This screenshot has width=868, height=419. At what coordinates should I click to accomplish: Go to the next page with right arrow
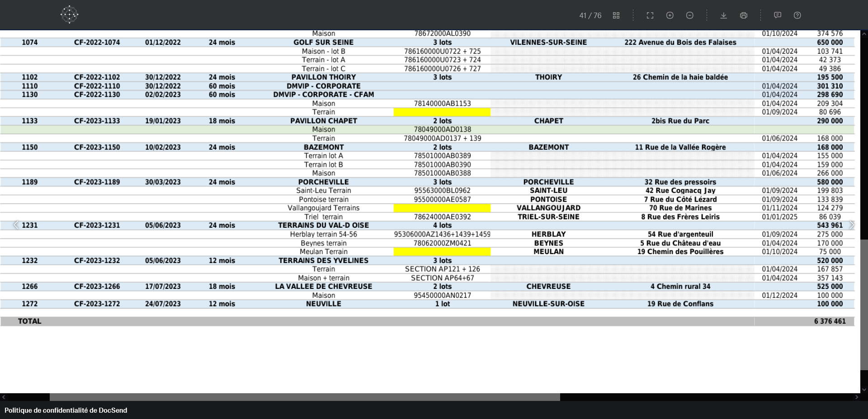point(852,225)
